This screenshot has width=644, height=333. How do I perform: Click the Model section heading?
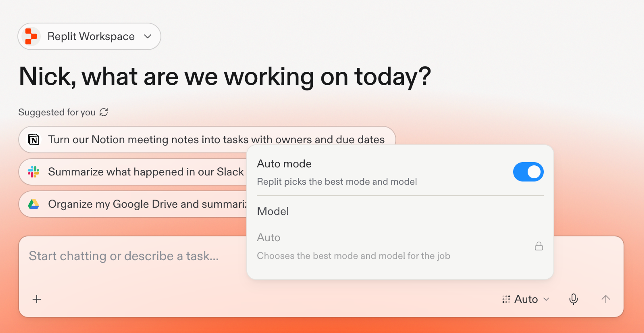pyautogui.click(x=273, y=211)
